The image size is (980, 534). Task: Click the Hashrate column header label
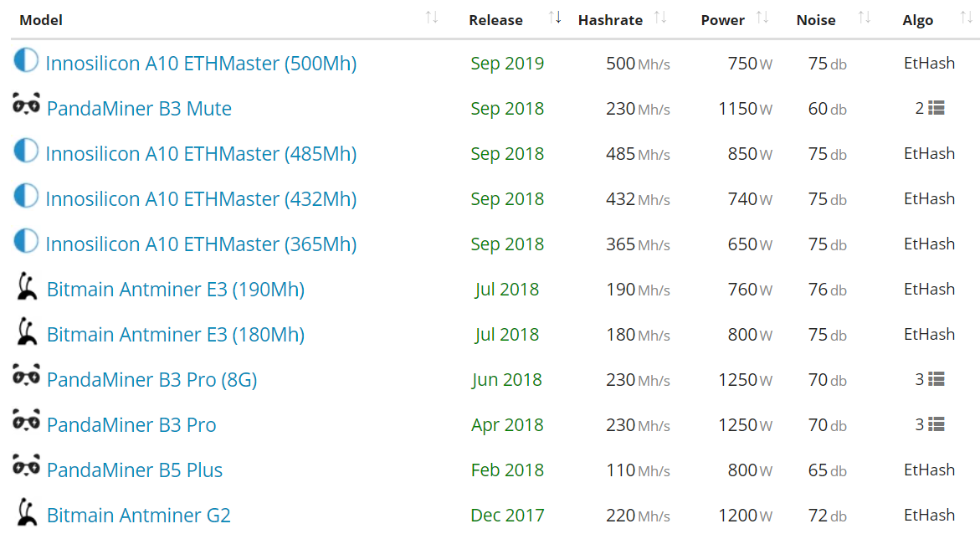click(610, 20)
